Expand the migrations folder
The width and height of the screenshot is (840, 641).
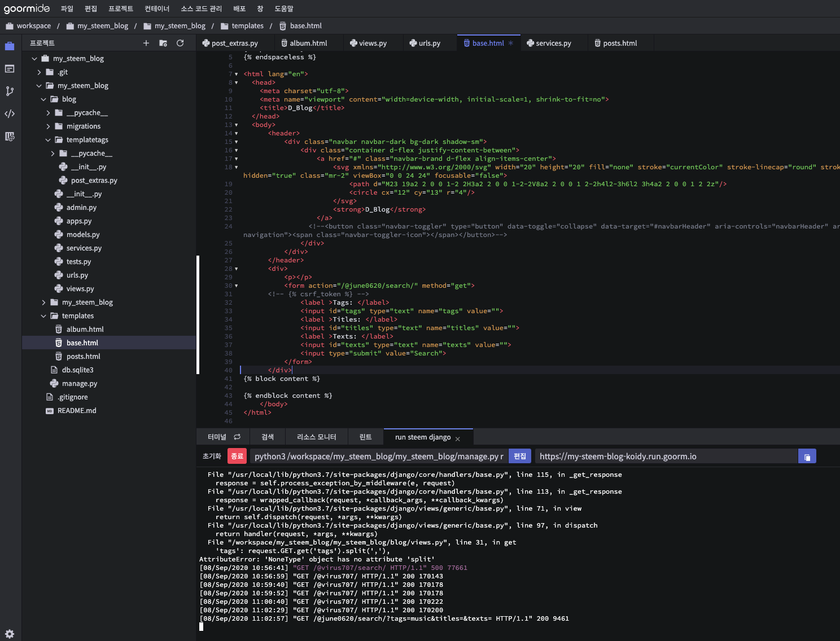pyautogui.click(x=48, y=126)
